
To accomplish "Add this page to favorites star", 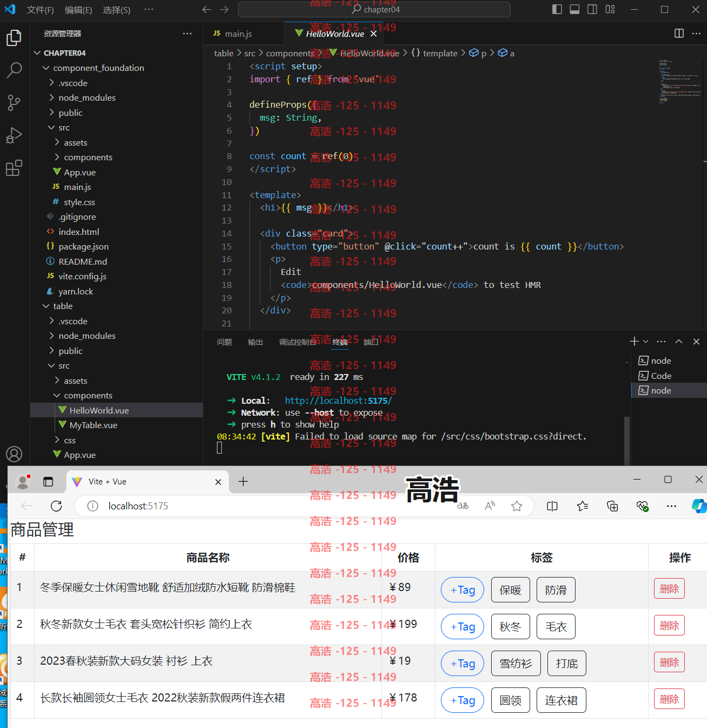I will click(517, 506).
